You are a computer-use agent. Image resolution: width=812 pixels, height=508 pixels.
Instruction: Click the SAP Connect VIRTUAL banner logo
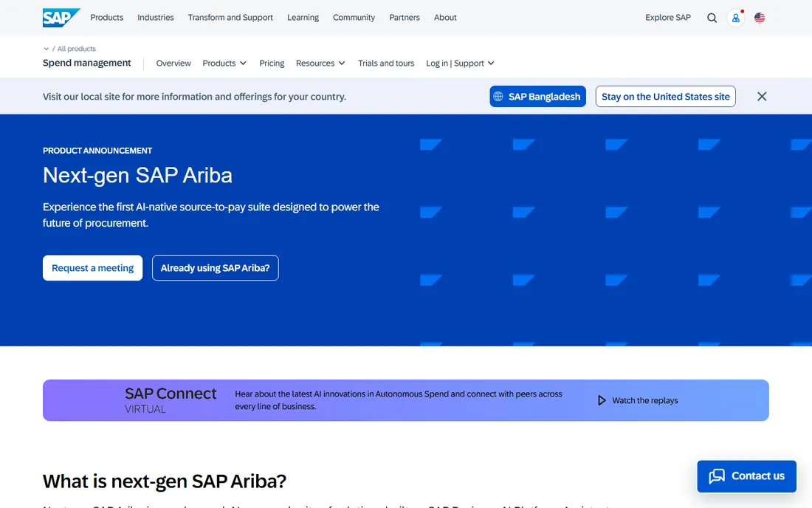[x=171, y=400]
